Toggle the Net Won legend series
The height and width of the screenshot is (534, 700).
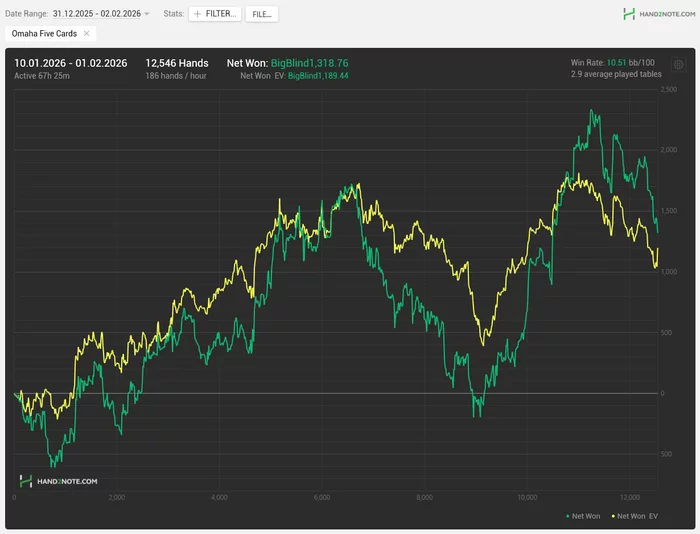coord(585,516)
